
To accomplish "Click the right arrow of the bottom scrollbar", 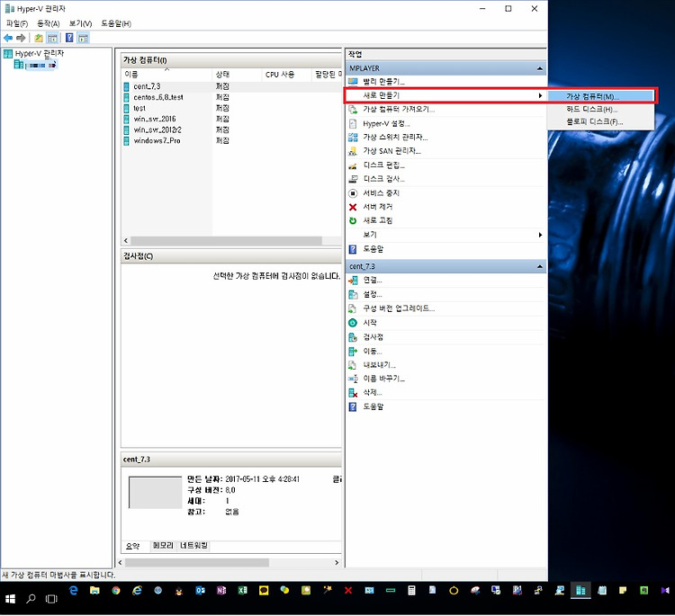I will [337, 563].
